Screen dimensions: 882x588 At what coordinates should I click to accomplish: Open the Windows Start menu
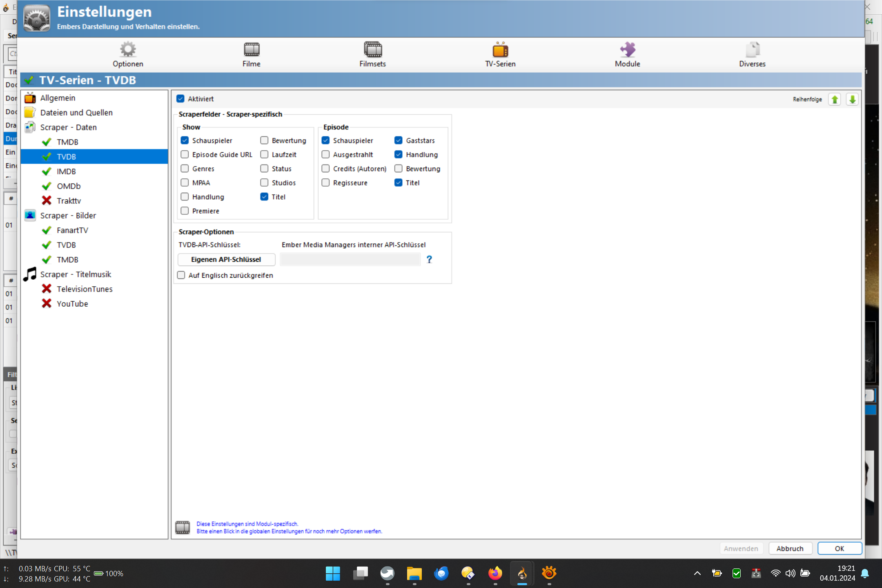[333, 573]
